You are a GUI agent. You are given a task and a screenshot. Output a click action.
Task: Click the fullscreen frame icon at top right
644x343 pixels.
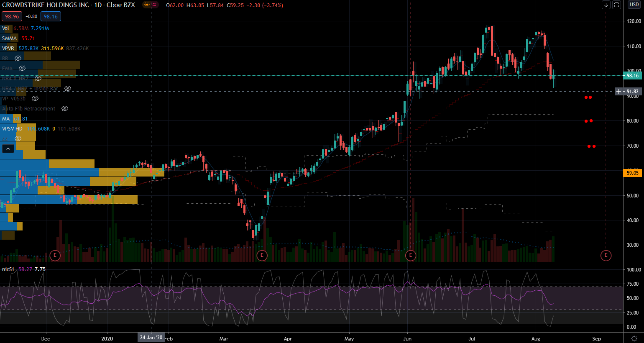[x=616, y=5]
